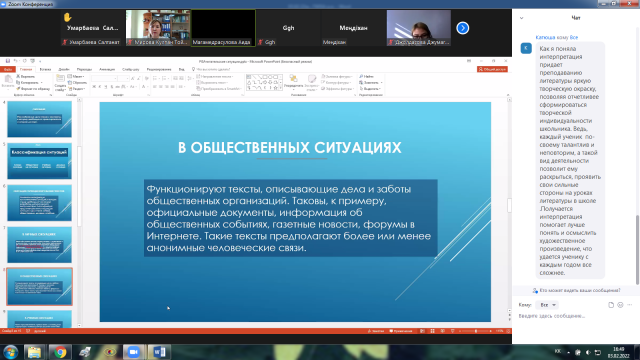Open 'Кто может видеть ваши сообщения?' link

pos(576,290)
